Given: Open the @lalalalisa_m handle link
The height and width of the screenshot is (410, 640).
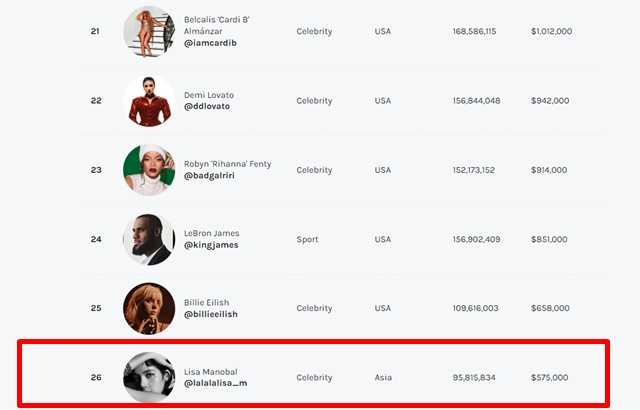Looking at the screenshot, I should (215, 384).
